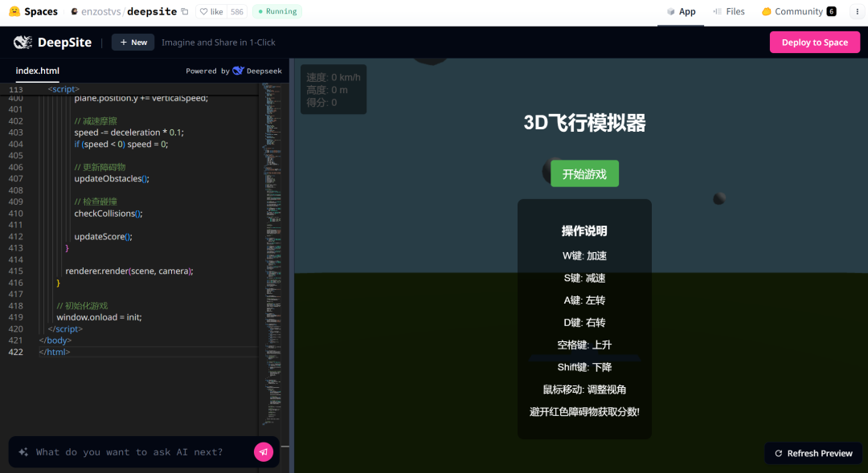
Task: Click the 3D飞行模拟器 title text
Action: (584, 123)
